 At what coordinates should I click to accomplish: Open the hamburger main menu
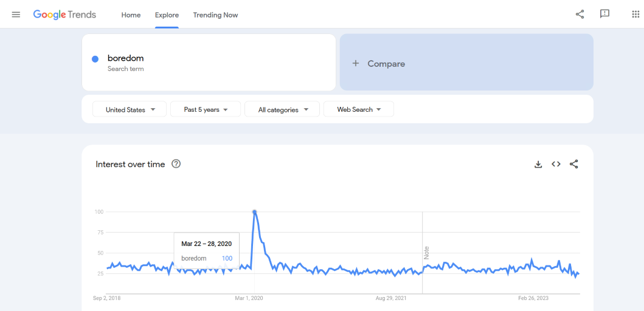16,15
